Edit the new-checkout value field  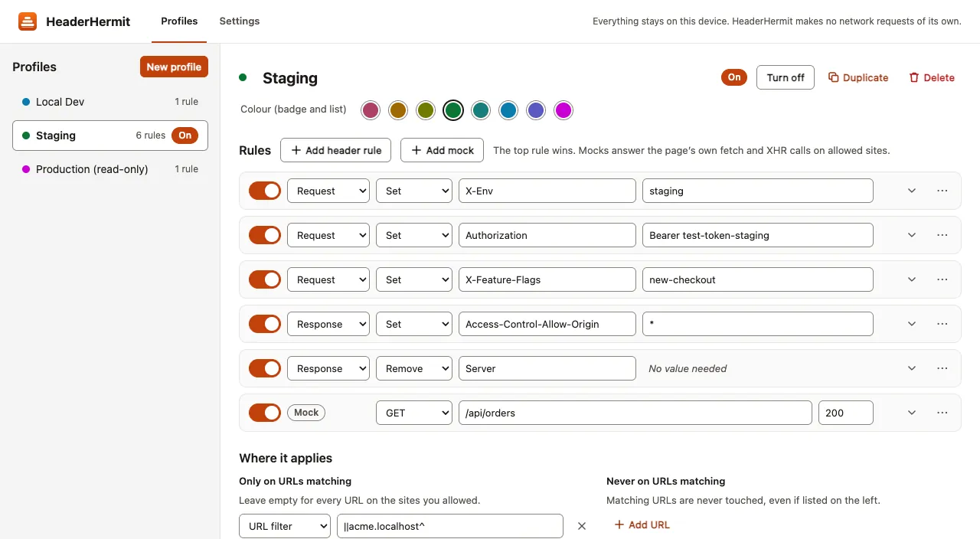[x=758, y=279]
